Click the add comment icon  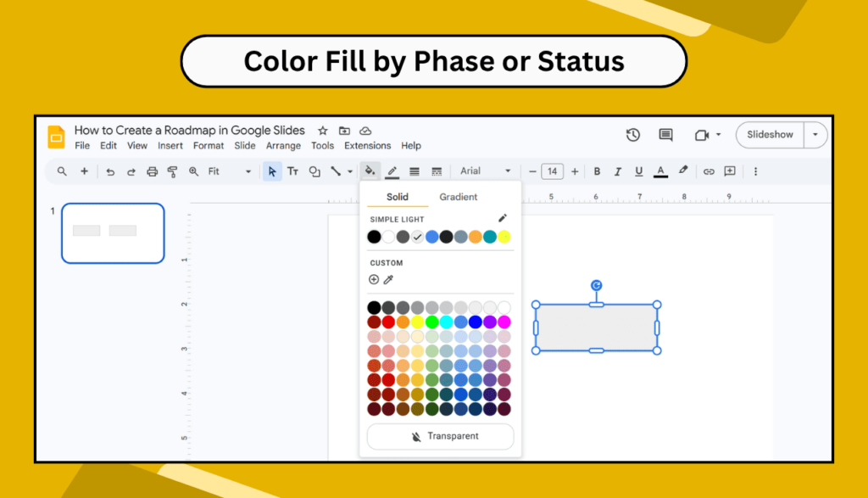point(730,171)
